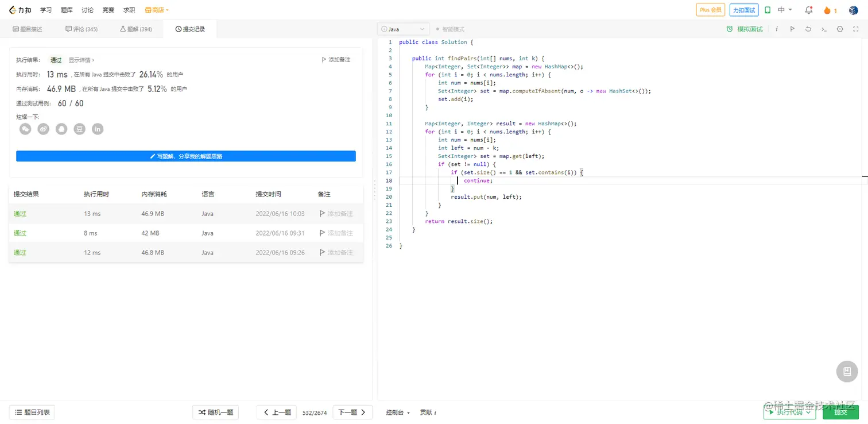Open the user avatar menu
Viewport: 868px width, 424px height.
(854, 10)
